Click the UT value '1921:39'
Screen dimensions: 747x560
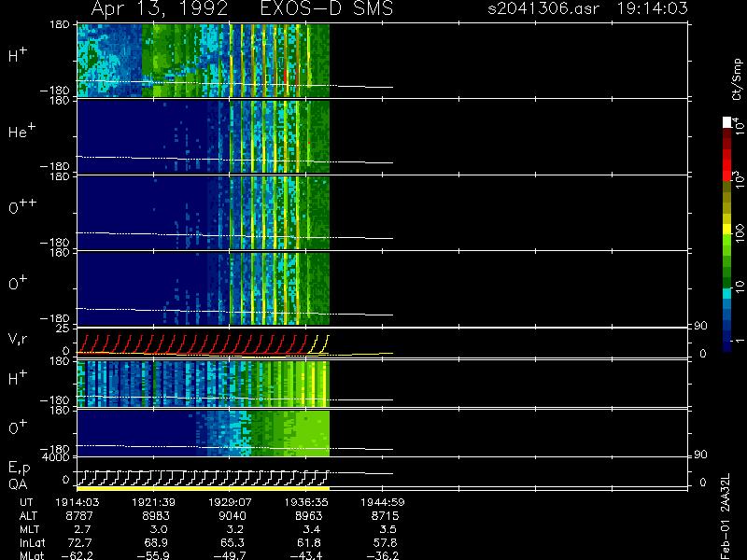[x=153, y=502]
